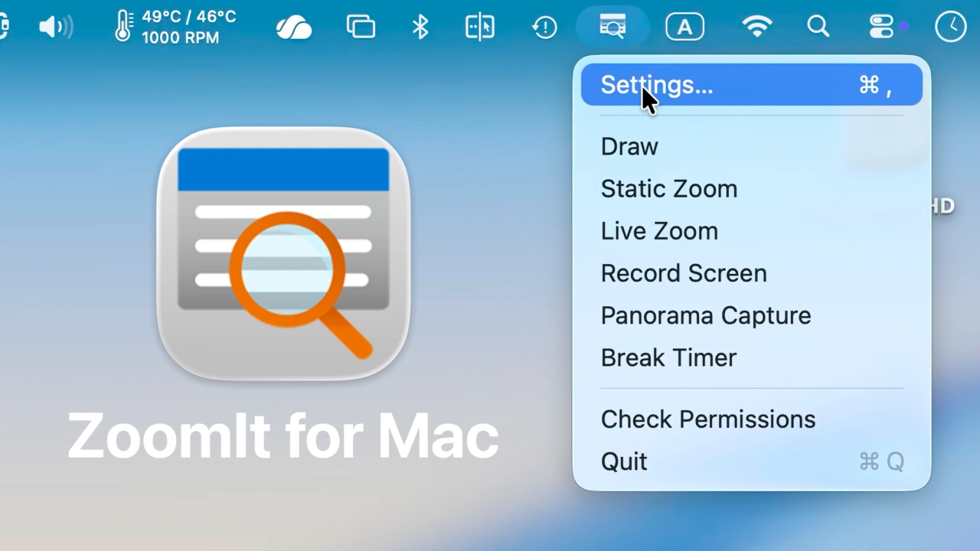Quit ZoomIt via the menu
The height and width of the screenshot is (551, 980).
752,461
